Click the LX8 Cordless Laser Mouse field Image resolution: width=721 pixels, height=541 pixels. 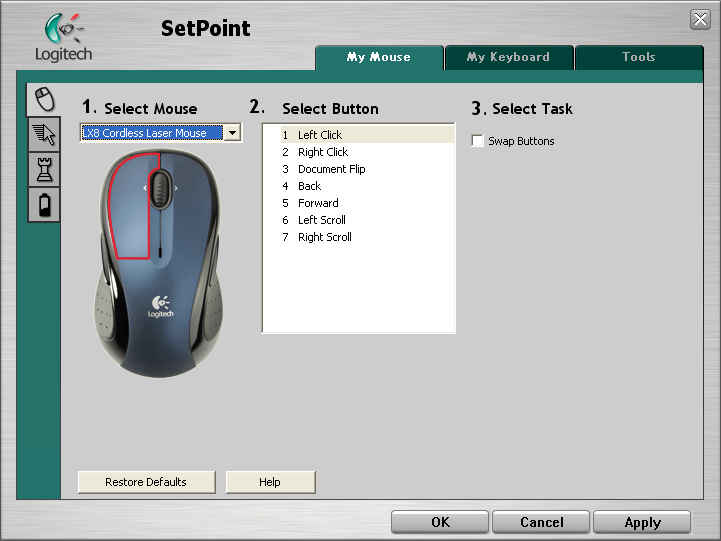pyautogui.click(x=152, y=133)
